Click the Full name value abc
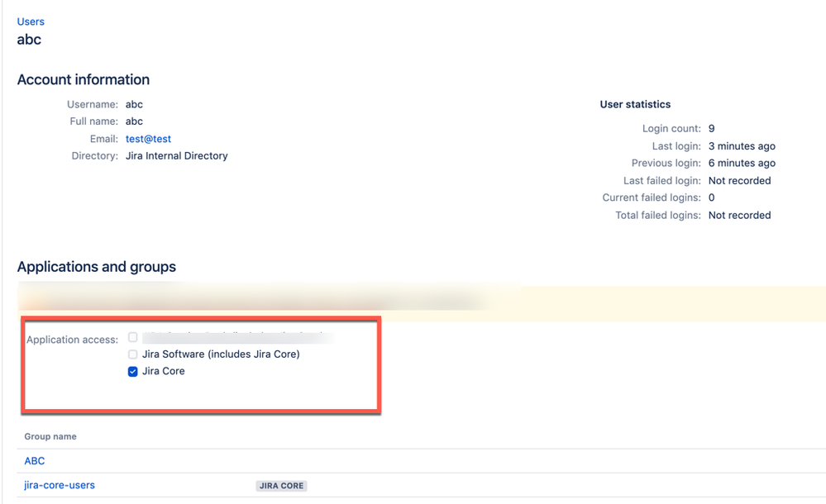 [134, 121]
